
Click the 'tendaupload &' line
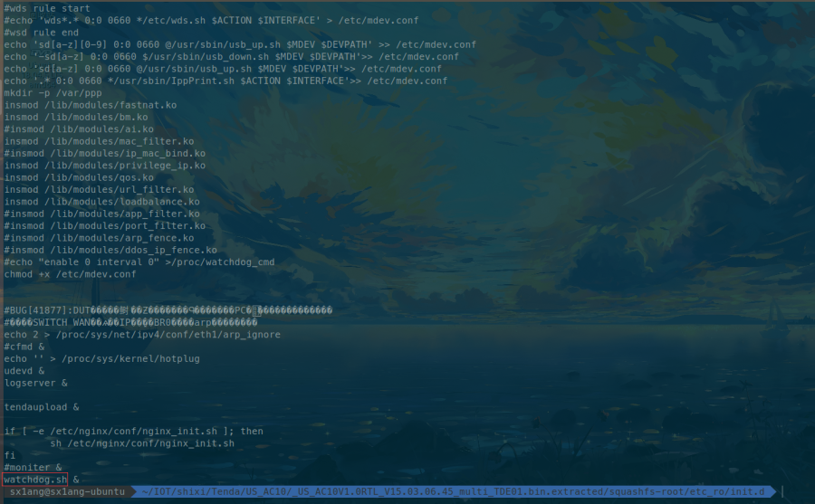tap(41, 407)
